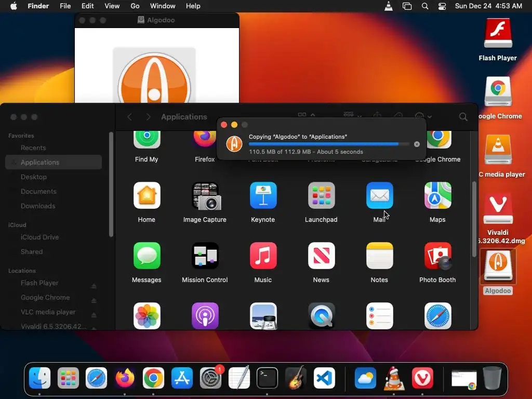This screenshot has height=399, width=532.
Task: Open the Photos app icon in Applications
Action: pos(147,316)
